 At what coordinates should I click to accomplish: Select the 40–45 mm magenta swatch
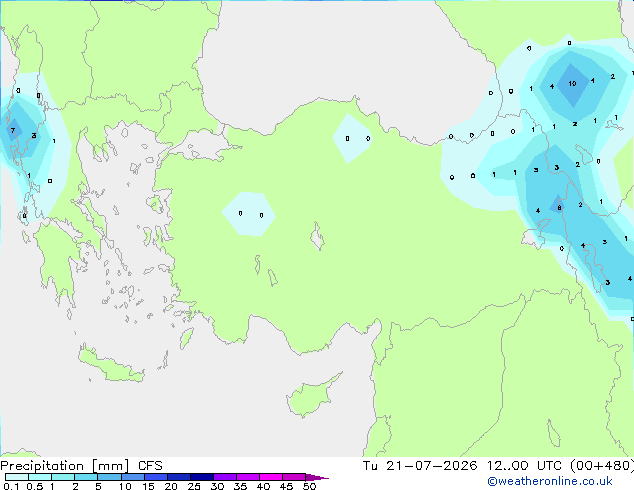[x=271, y=477]
